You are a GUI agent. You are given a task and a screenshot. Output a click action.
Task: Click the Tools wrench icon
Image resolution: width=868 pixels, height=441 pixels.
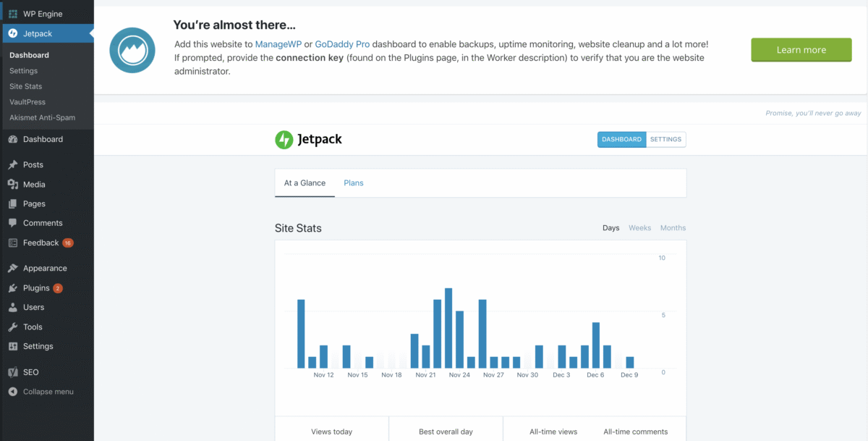tap(13, 327)
